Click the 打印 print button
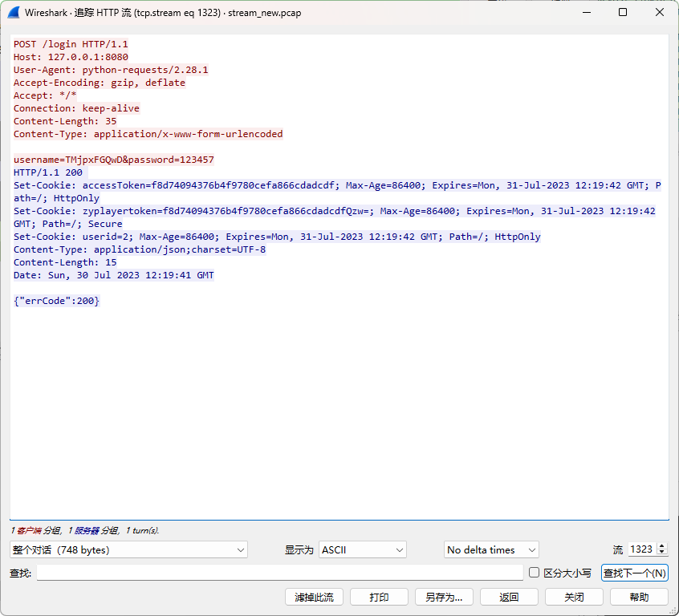679x616 pixels. pos(379,597)
